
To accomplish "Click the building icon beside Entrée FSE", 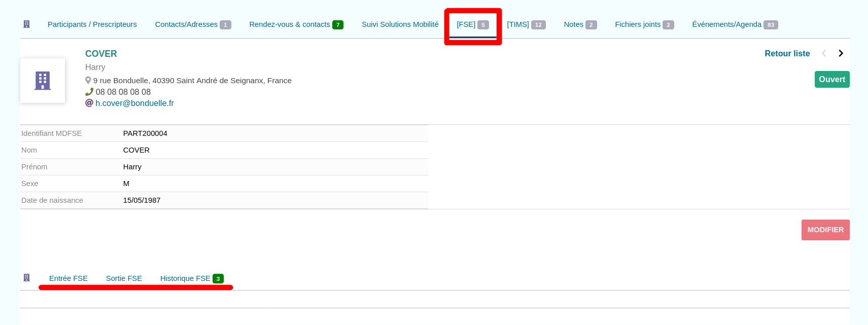I will (x=27, y=278).
